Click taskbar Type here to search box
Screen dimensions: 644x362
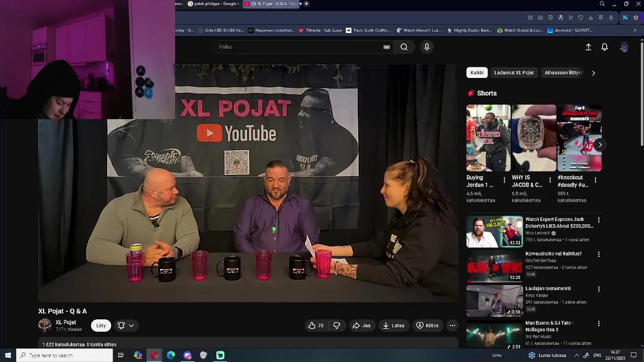[x=64, y=355]
